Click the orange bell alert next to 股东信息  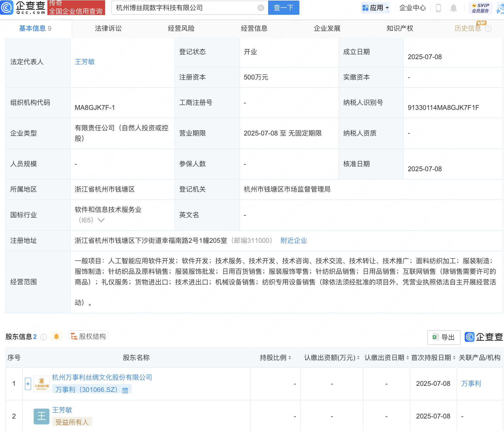56,336
